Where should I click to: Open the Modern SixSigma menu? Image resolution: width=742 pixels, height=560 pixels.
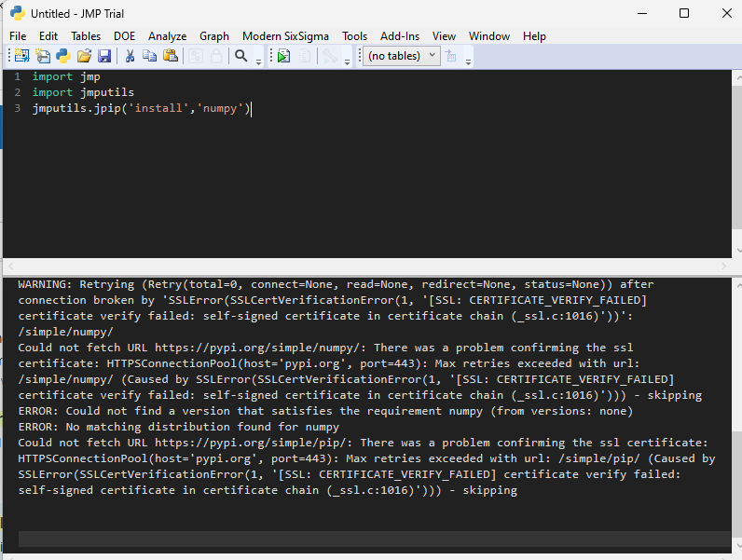pos(285,36)
